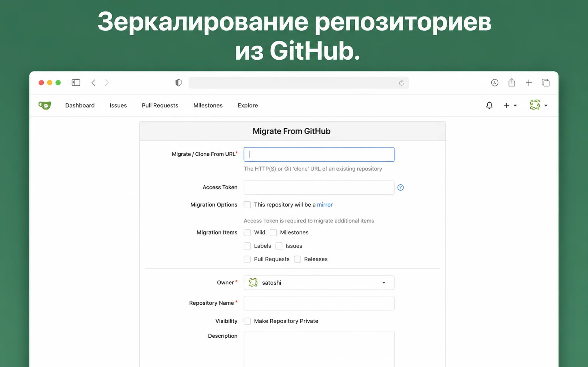Go back with the browser back arrow
588x367 pixels.
(93, 83)
